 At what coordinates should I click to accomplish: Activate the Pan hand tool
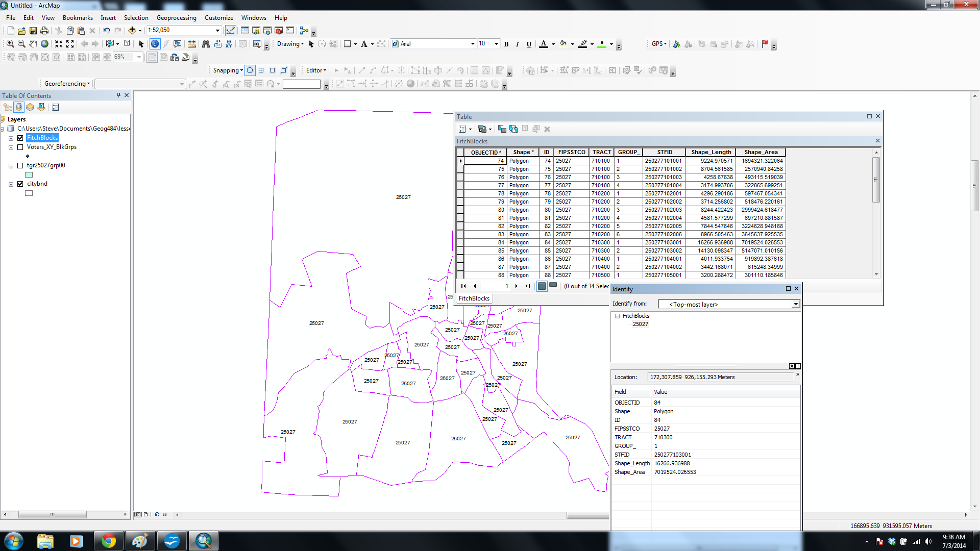pyautogui.click(x=33, y=44)
